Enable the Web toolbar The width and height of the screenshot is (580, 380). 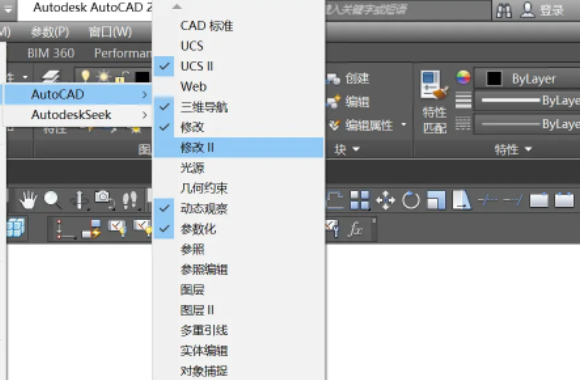point(238,87)
